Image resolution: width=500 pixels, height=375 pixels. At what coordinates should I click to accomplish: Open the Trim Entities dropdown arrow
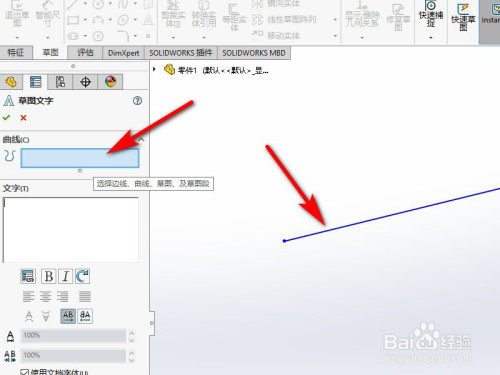click(173, 38)
